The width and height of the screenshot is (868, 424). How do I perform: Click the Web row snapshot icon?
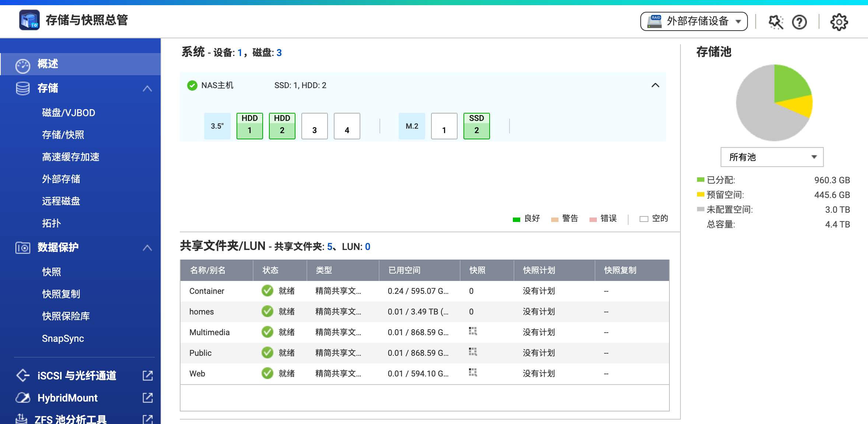click(473, 372)
